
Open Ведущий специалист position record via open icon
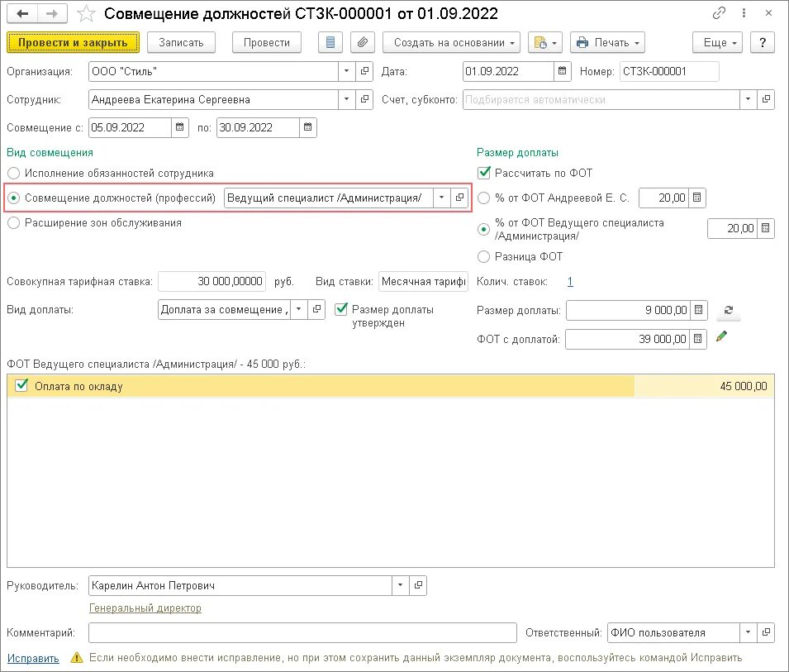(459, 198)
